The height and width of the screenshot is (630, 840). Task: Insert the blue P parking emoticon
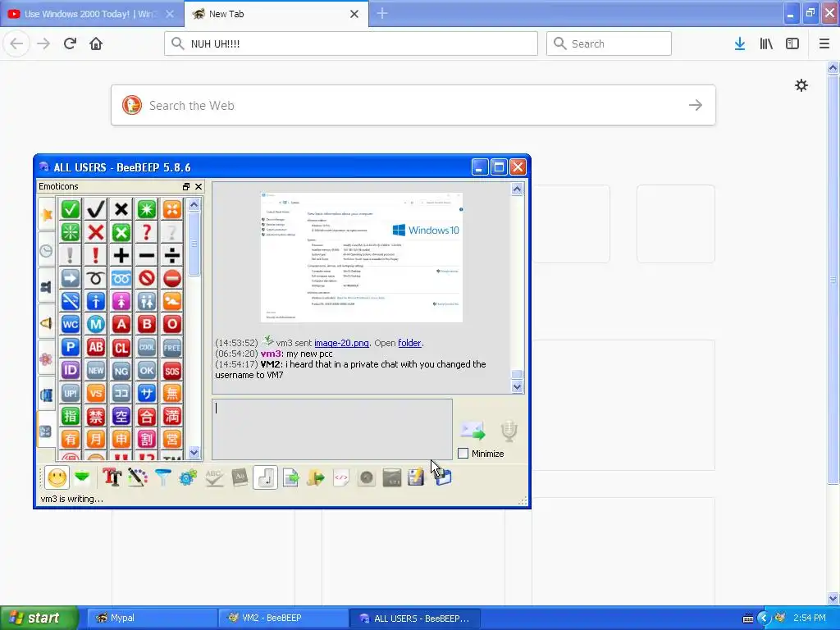tap(71, 347)
